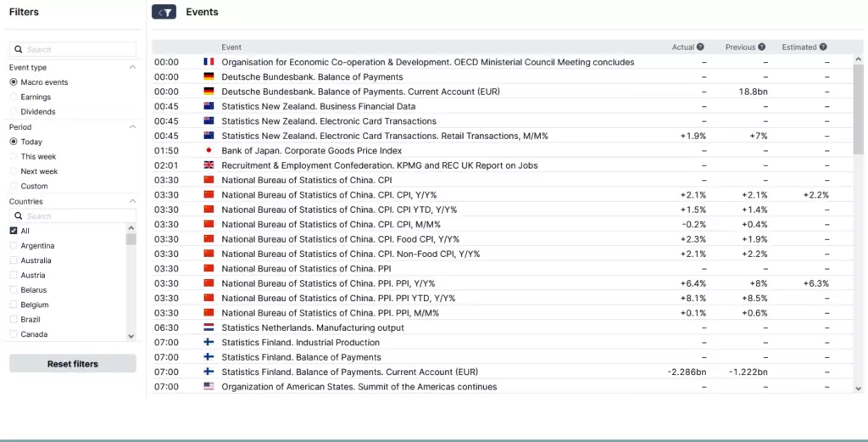868x442 pixels.
Task: Check the Canada country checkbox
Action: [x=14, y=334]
